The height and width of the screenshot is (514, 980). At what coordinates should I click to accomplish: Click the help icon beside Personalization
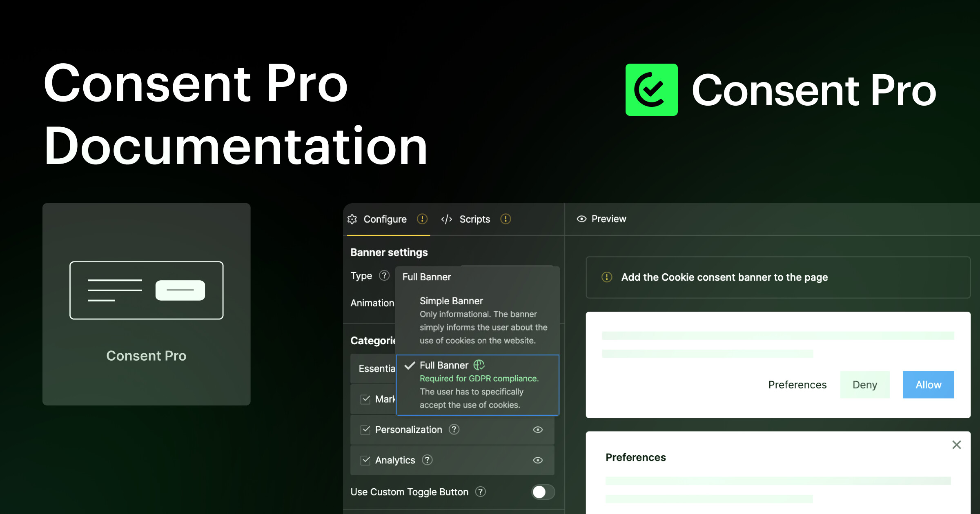coord(454,429)
